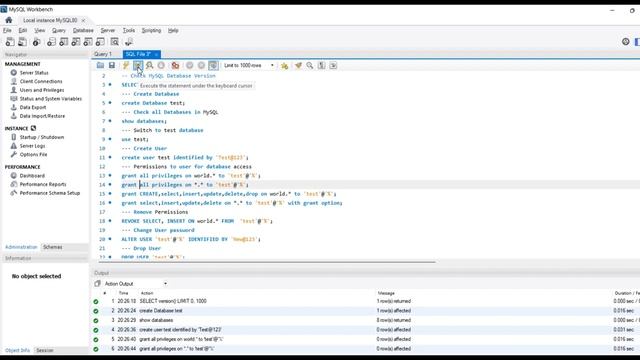The image size is (640, 360).
Task: Open Options File
Action: point(33,154)
